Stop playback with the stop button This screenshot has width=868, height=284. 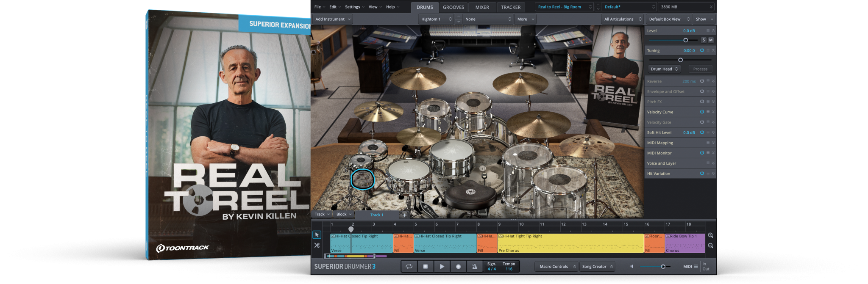[426, 267]
